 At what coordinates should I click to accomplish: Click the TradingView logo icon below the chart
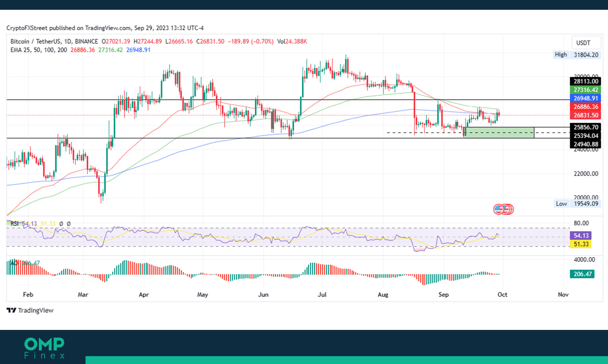[x=11, y=310]
